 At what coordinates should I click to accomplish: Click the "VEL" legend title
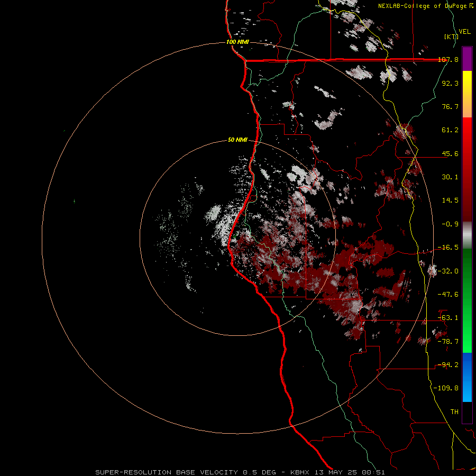click(465, 32)
